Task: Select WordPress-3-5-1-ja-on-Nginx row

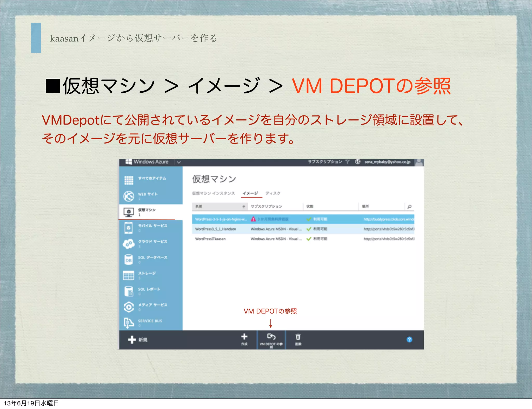Action: click(303, 219)
